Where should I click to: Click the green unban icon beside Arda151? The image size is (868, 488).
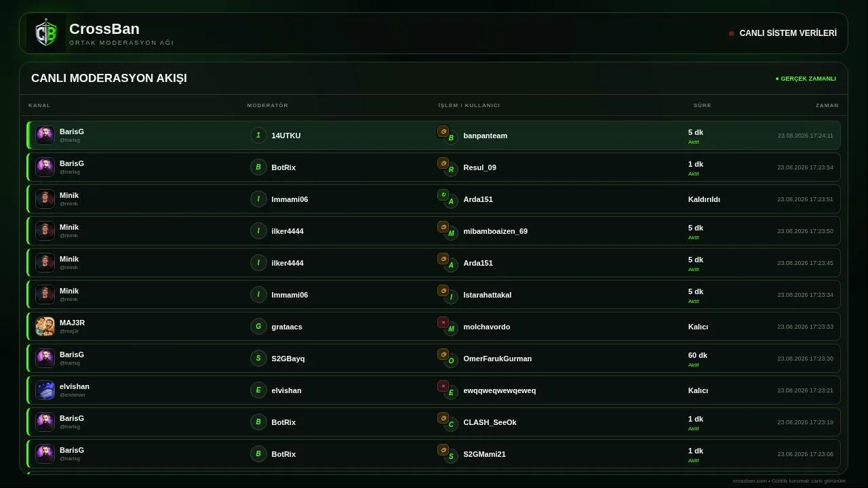click(x=443, y=195)
